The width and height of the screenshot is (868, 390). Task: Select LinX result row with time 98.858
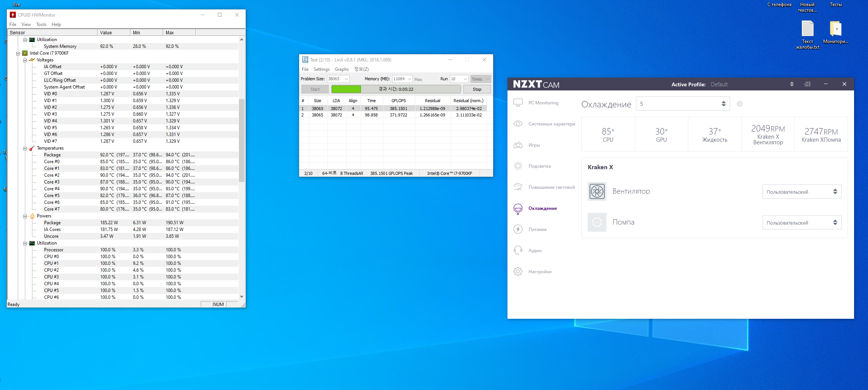point(393,115)
